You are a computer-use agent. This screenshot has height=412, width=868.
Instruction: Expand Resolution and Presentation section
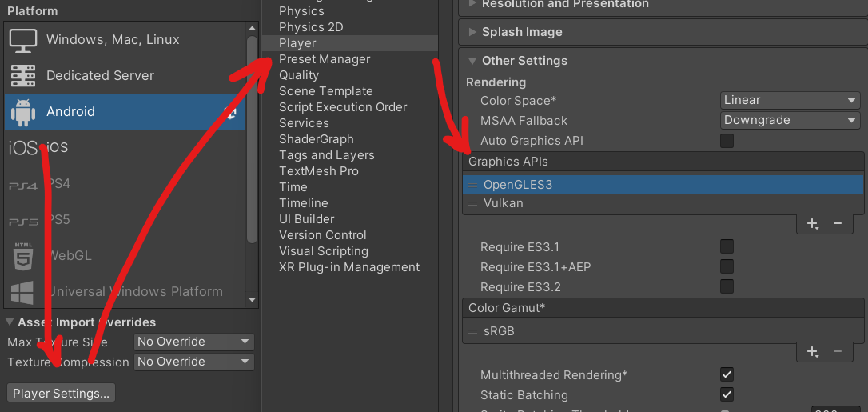472,3
